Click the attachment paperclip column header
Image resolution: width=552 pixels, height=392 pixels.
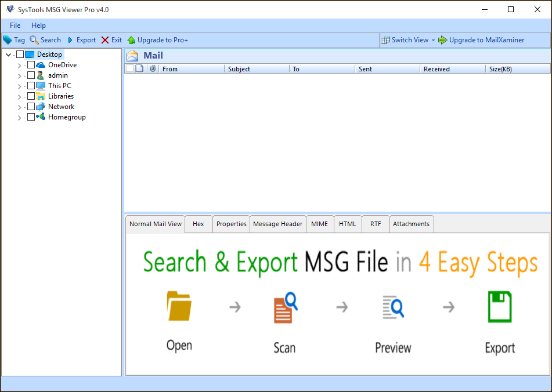click(153, 68)
